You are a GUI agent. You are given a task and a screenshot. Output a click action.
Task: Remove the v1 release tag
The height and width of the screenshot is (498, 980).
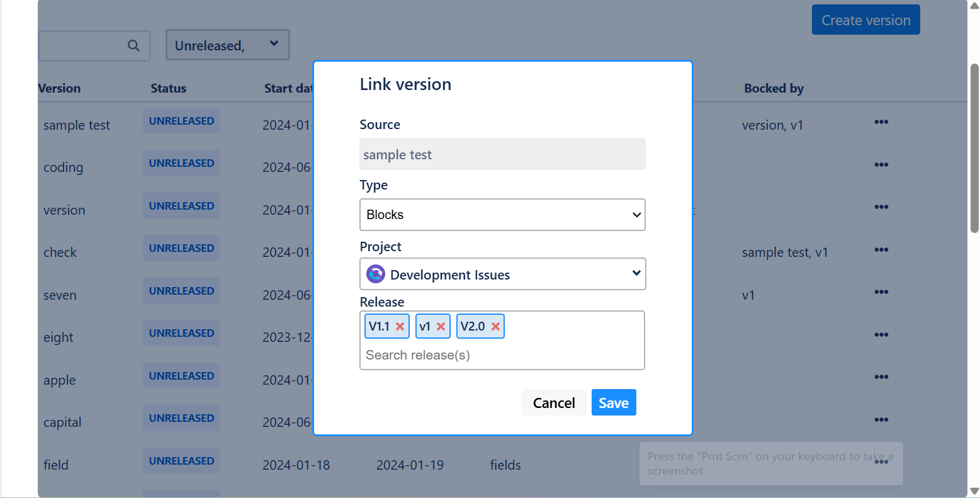coord(441,327)
